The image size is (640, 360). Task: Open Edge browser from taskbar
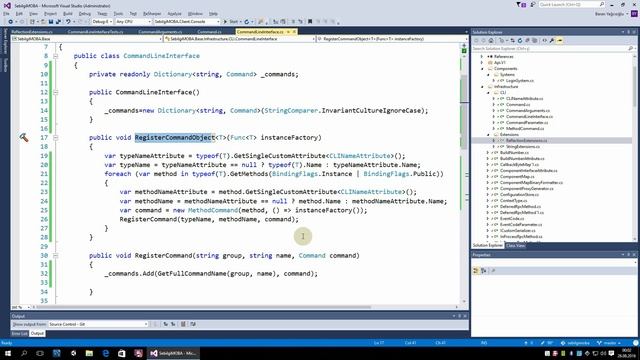click(106, 353)
